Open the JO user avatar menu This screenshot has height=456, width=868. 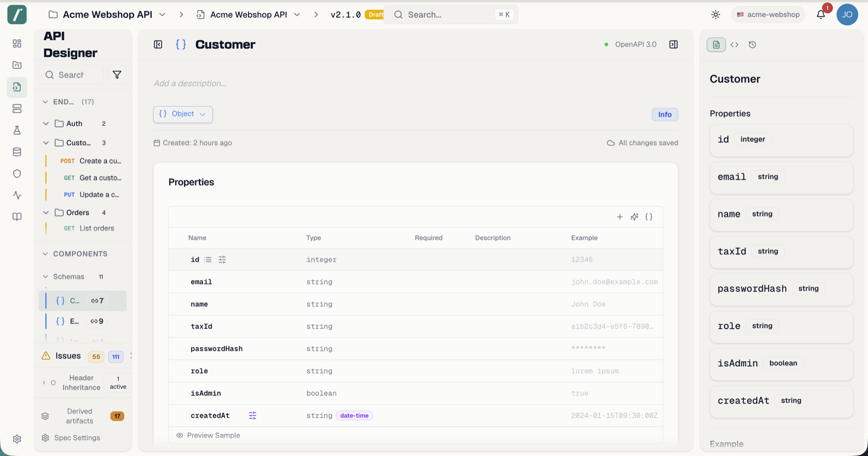[x=847, y=15]
